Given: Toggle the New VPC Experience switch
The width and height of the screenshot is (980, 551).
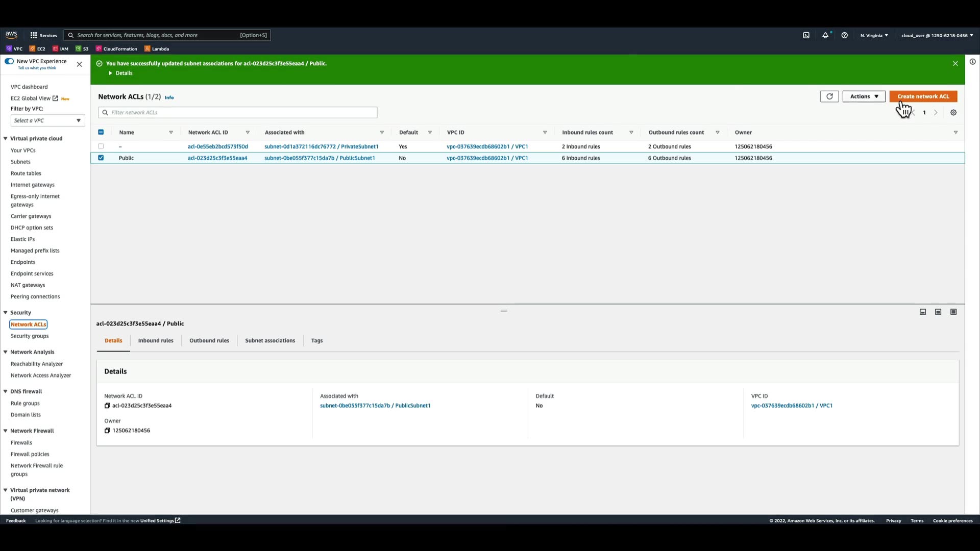Looking at the screenshot, I should (9, 61).
